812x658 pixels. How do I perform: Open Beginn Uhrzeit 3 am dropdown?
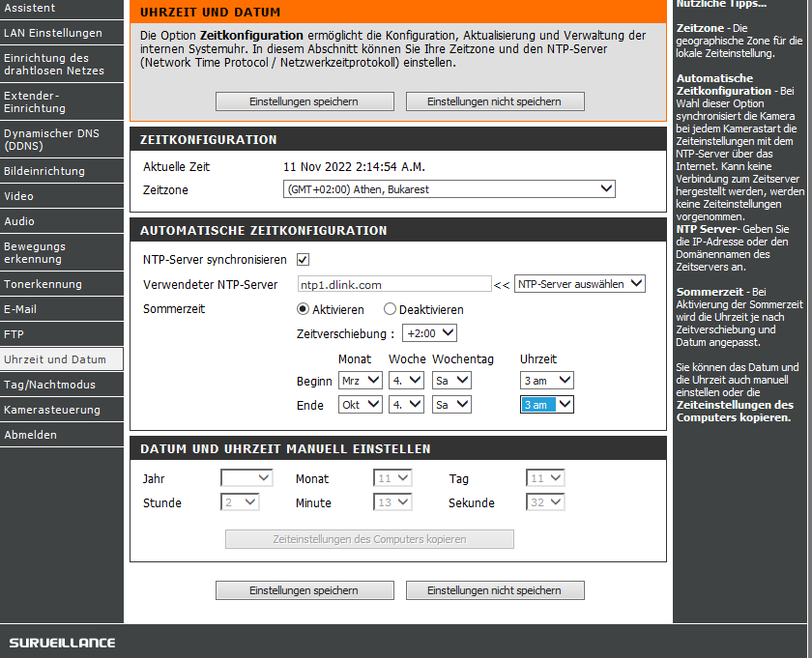(547, 381)
